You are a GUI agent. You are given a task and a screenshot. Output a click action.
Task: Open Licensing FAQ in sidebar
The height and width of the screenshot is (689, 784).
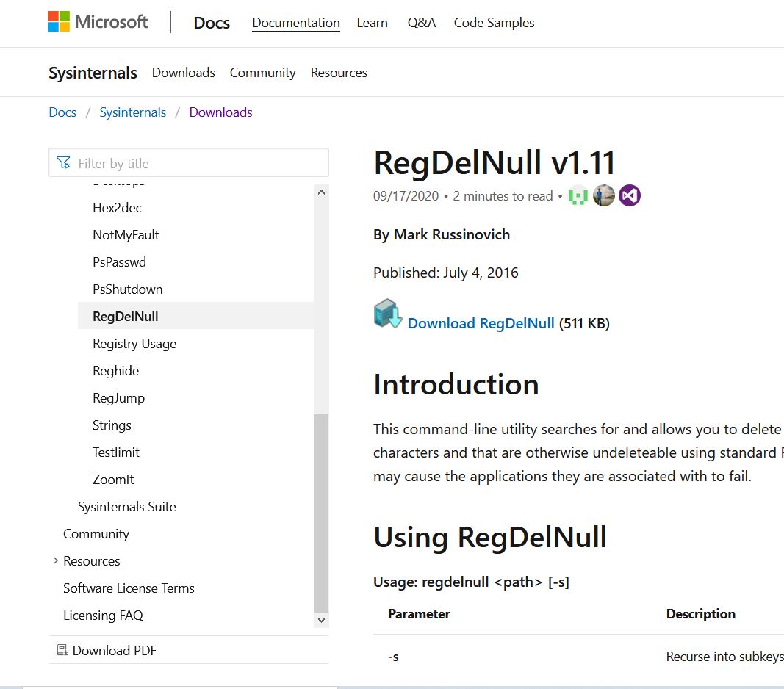point(103,615)
